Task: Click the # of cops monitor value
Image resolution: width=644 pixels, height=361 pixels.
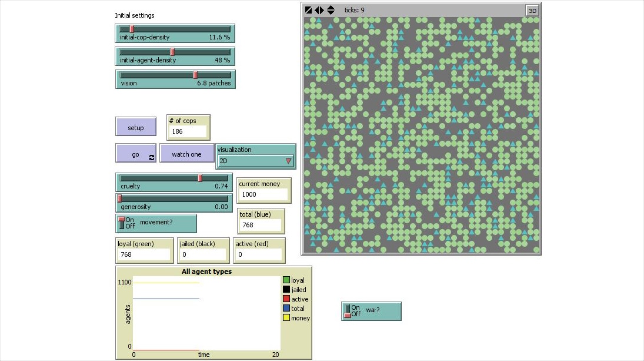Action: (188, 131)
